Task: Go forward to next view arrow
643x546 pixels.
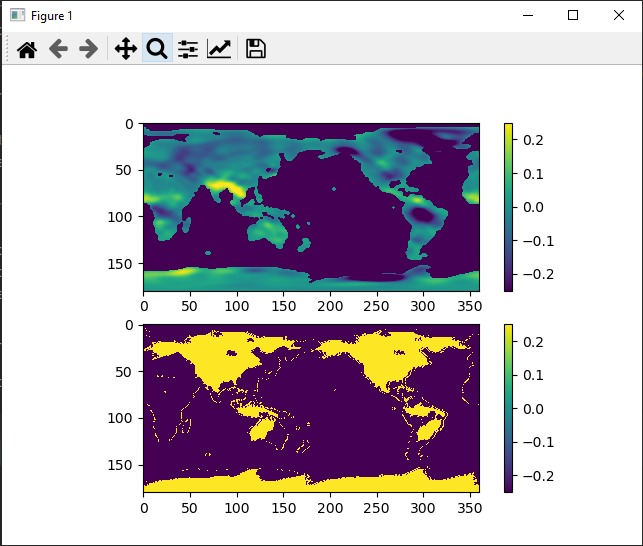Action: point(89,49)
